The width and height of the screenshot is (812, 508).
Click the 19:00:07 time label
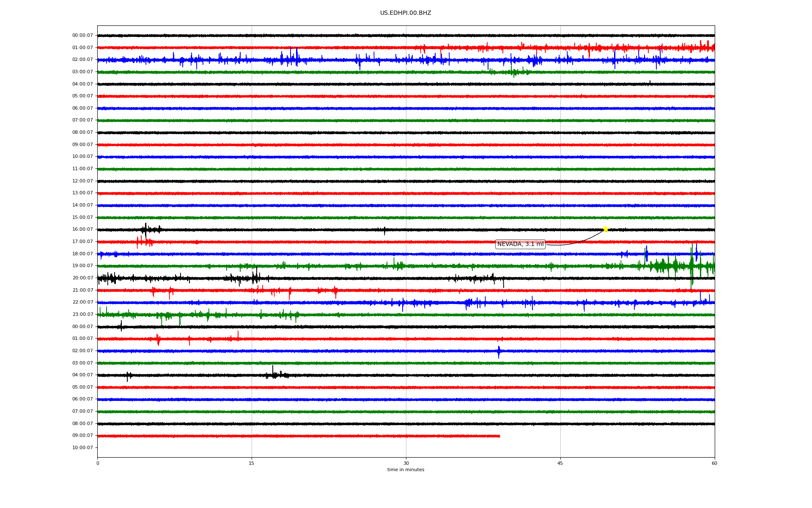pos(82,266)
